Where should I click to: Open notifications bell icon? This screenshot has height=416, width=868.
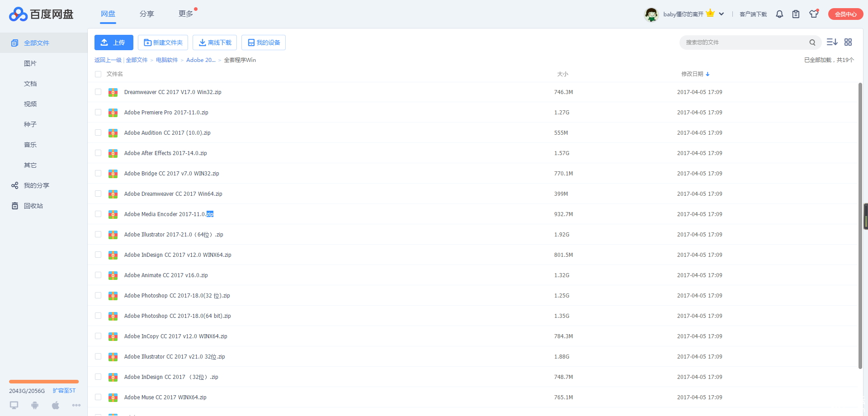[779, 14]
